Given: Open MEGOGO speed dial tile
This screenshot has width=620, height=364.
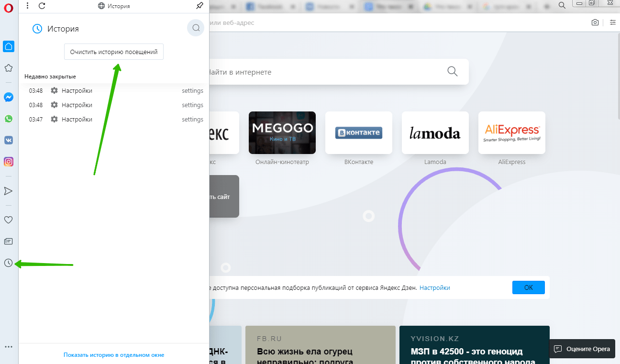Looking at the screenshot, I should 282,132.
